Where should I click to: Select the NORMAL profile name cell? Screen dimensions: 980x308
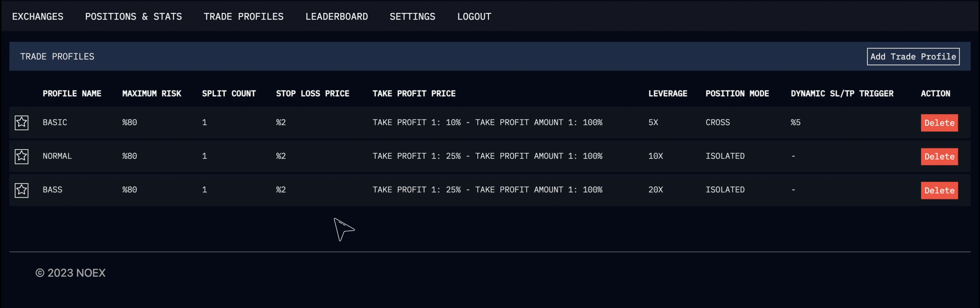[x=57, y=156]
